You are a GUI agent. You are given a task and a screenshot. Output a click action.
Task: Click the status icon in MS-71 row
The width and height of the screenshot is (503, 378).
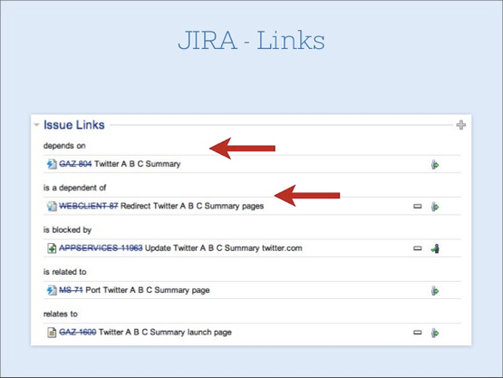(435, 290)
